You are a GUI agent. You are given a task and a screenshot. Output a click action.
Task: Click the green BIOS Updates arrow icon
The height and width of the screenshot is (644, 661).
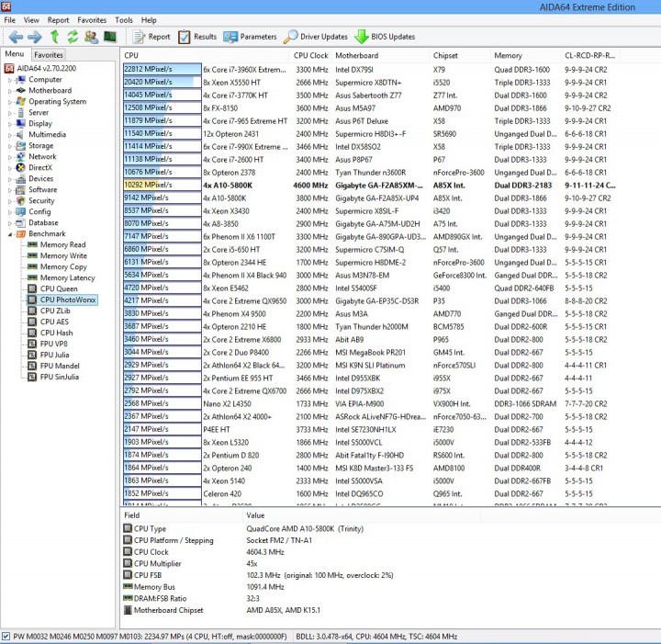(x=362, y=37)
